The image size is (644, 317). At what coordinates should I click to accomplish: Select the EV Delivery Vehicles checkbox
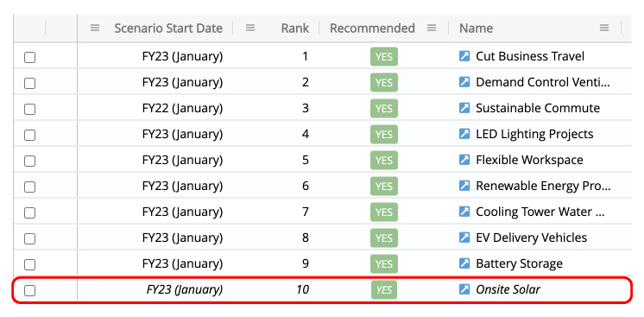point(29,238)
